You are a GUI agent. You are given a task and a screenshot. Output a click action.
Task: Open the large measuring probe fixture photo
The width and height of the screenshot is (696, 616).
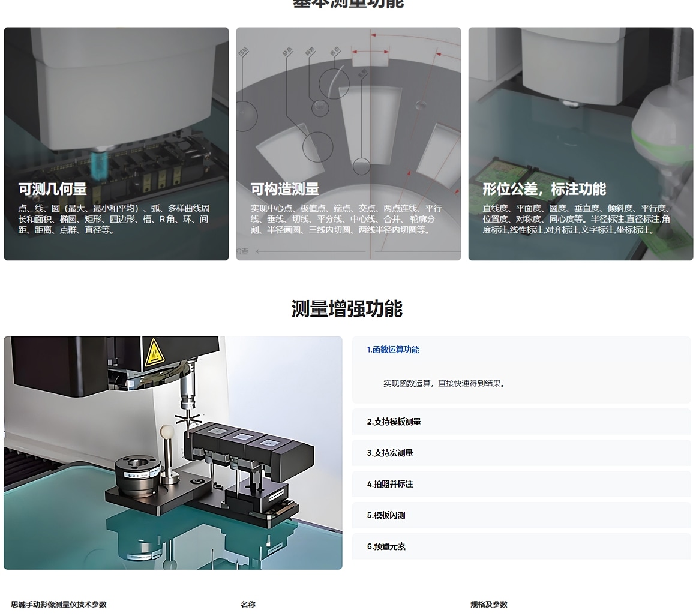click(173, 453)
